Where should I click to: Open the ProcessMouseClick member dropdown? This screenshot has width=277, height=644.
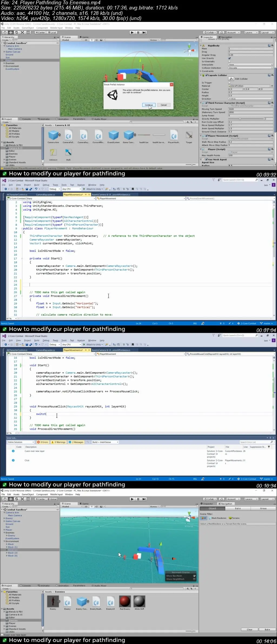click(x=230, y=354)
